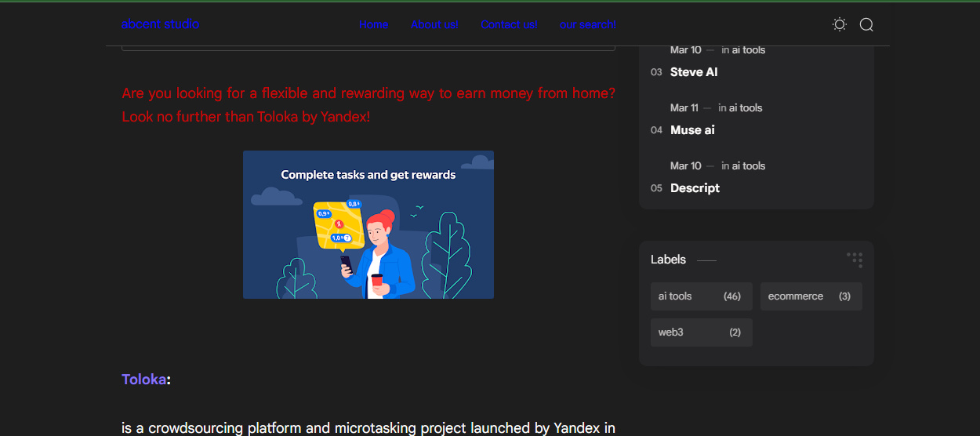Filter by the web3 (2) label
The image size is (980, 436).
click(x=702, y=332)
